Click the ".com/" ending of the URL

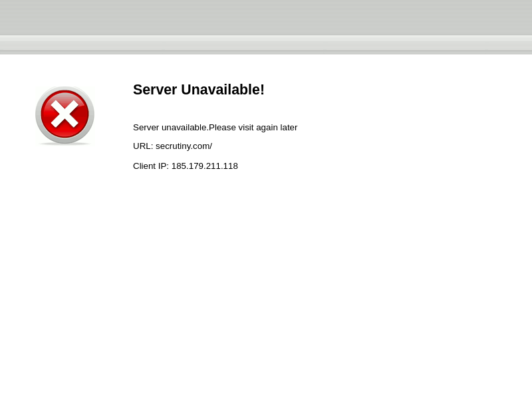click(201, 146)
